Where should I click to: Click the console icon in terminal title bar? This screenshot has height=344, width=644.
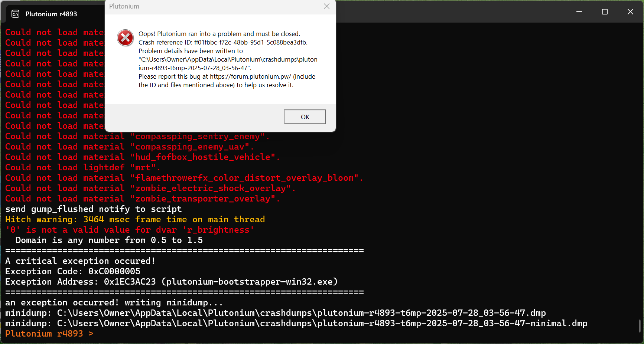[x=16, y=14]
